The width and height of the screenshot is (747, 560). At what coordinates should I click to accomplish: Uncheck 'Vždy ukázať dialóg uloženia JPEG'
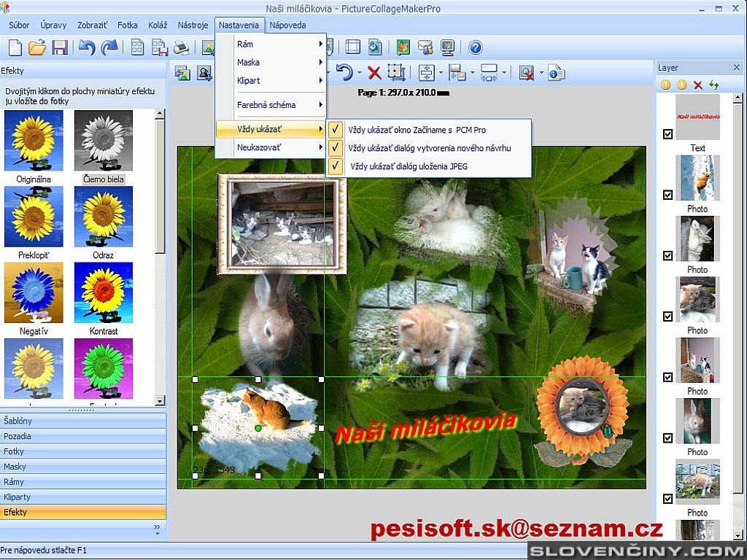click(x=429, y=166)
